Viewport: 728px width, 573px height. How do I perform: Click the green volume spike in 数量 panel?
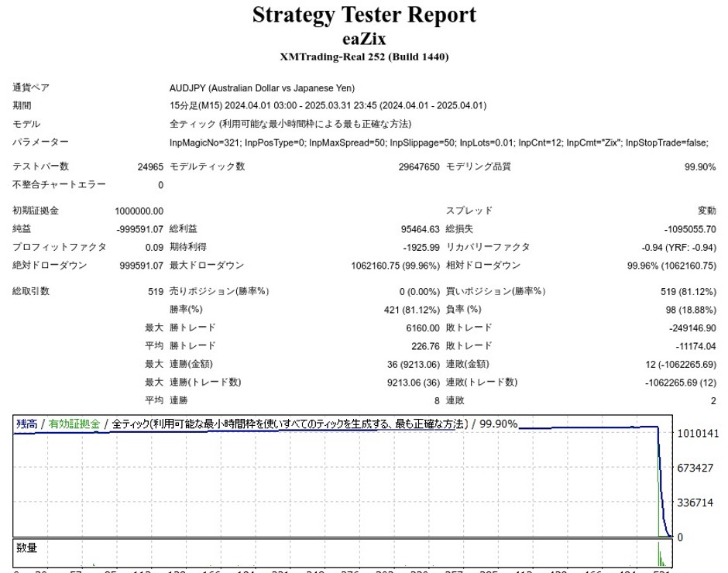pyautogui.click(x=660, y=555)
